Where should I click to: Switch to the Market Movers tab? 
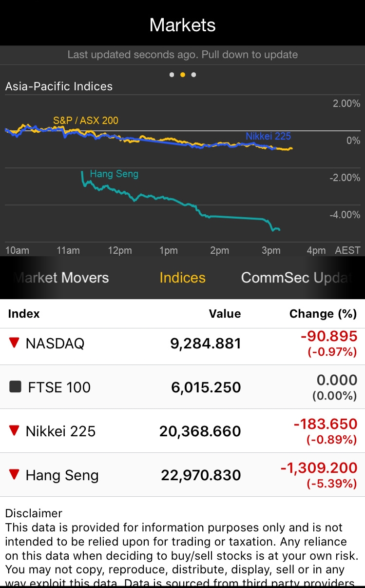point(61,278)
